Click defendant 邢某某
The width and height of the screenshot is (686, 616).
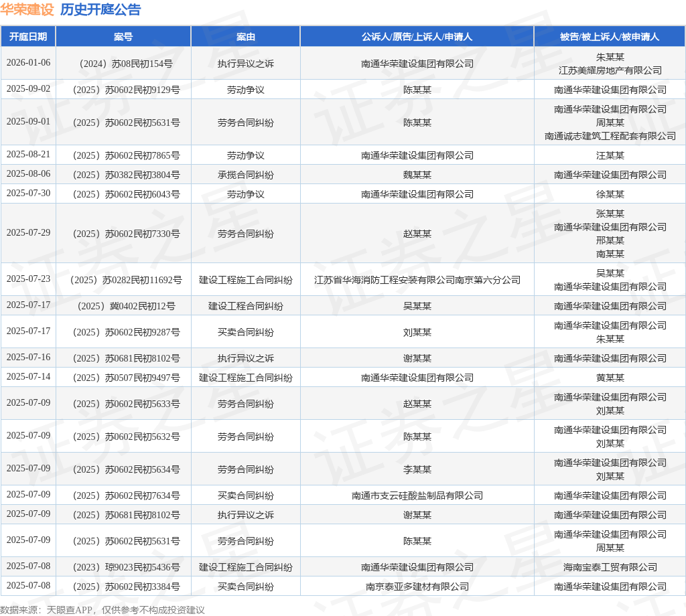(610, 240)
